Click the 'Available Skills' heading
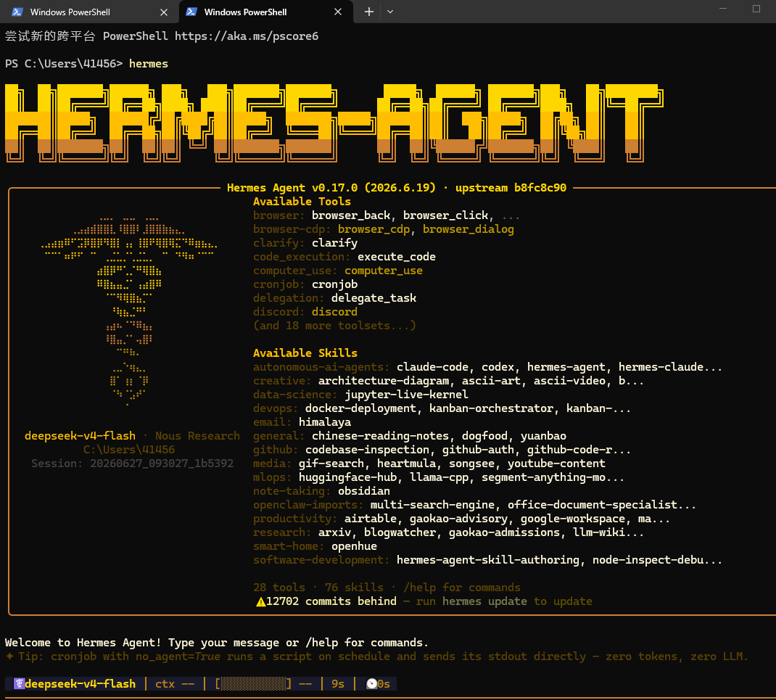The height and width of the screenshot is (700, 776). click(x=305, y=353)
